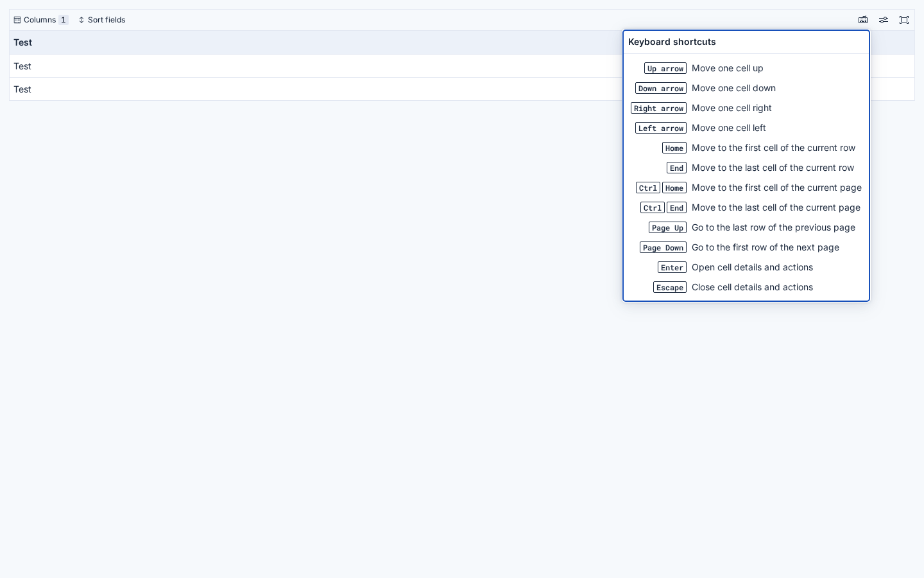Click 'Move one cell up' description
Viewport: 924px width, 578px height.
click(728, 68)
